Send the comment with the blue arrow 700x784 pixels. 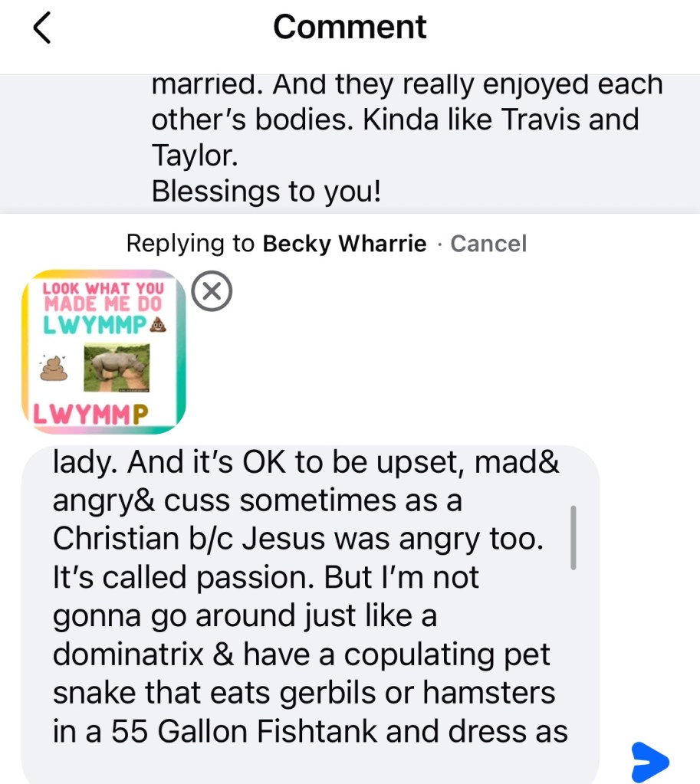click(650, 762)
